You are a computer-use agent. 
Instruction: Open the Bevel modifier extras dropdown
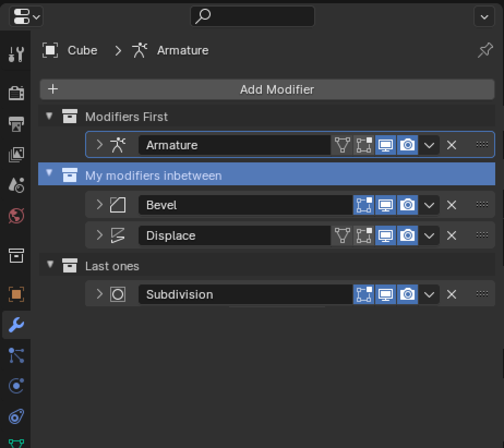[x=429, y=205]
